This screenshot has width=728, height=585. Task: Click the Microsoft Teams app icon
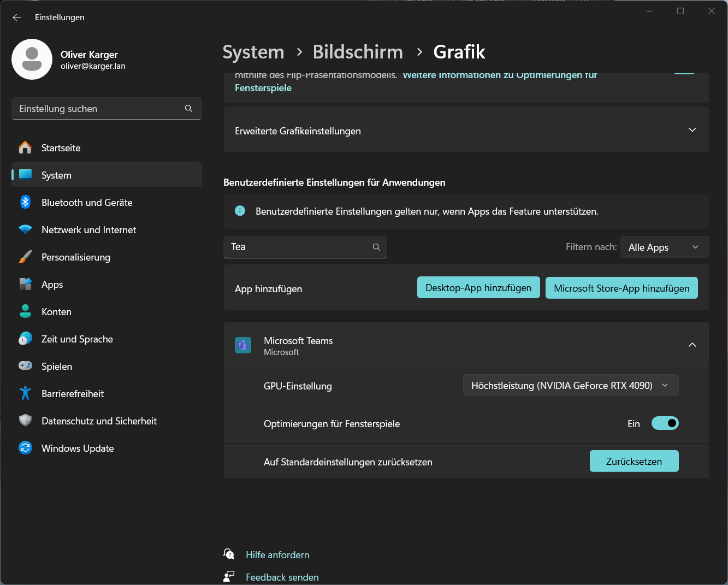243,345
